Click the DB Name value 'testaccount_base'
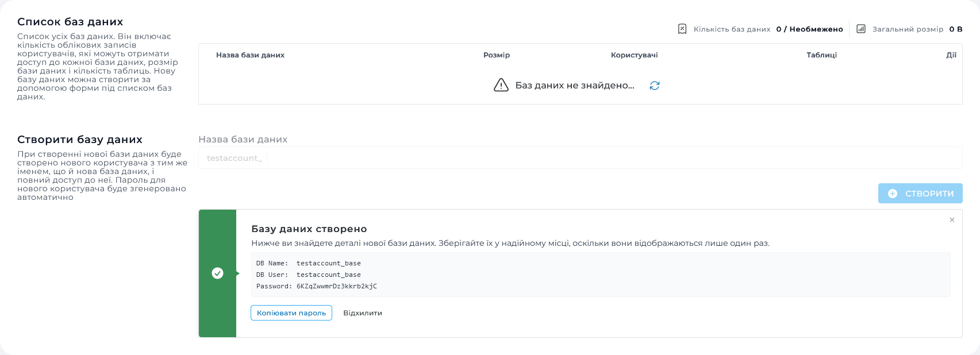The width and height of the screenshot is (980, 355). pos(329,263)
